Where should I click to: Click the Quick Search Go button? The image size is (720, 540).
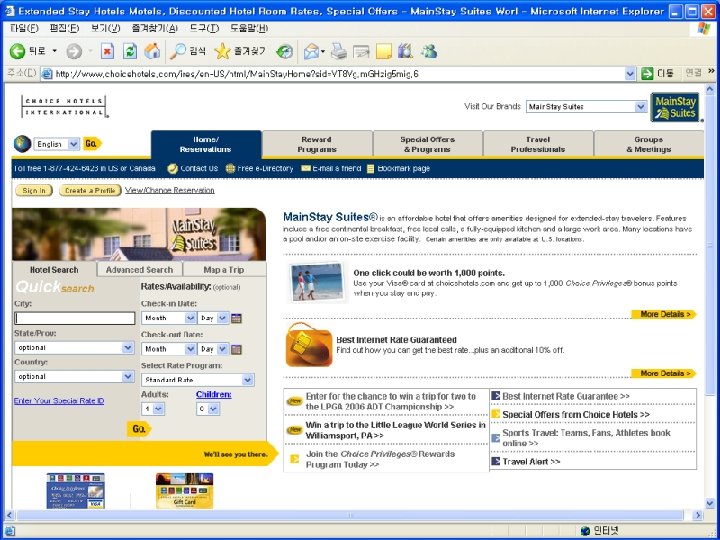(139, 429)
